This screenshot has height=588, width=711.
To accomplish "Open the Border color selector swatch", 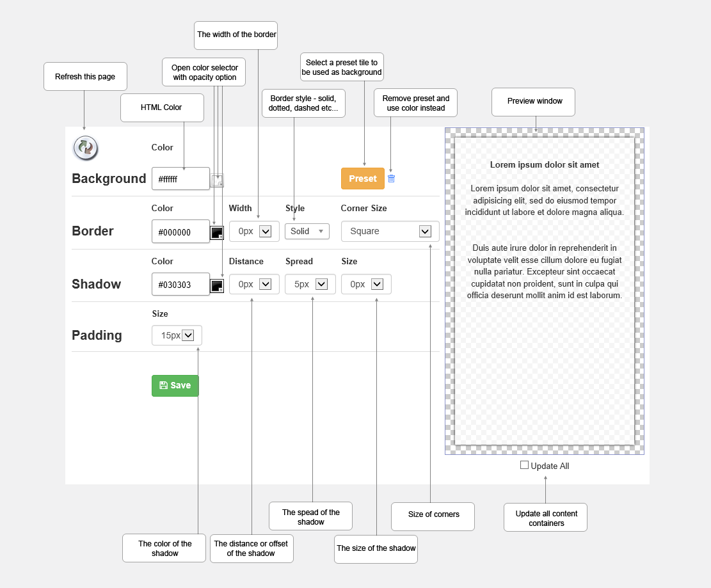I will tap(217, 233).
